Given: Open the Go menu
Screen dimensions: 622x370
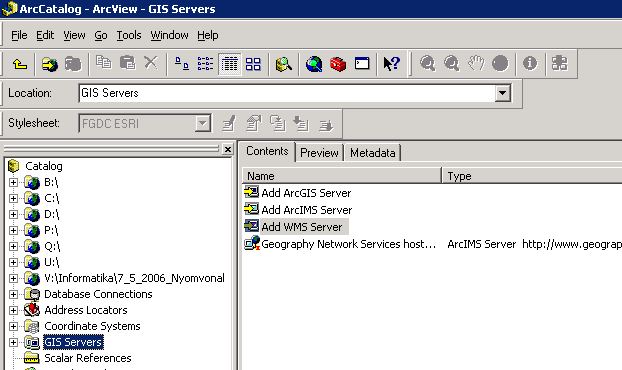Looking at the screenshot, I should [101, 35].
